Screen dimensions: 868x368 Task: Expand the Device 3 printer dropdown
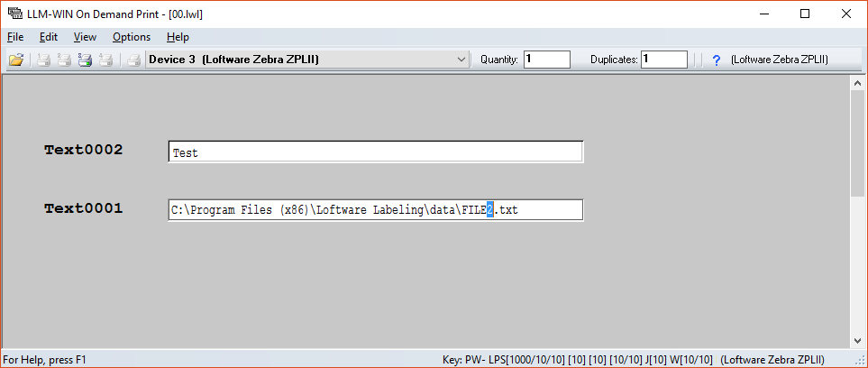click(461, 60)
